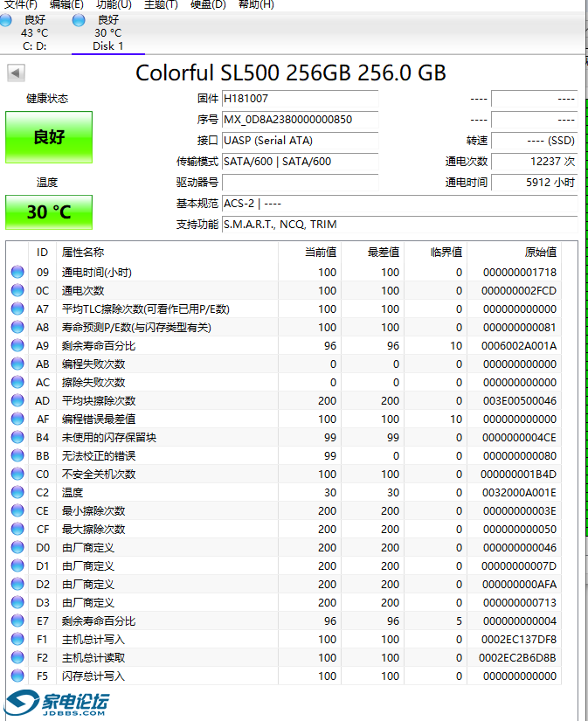Click the 基本规范 field ACS-2
This screenshot has height=721, width=588.
[399, 204]
